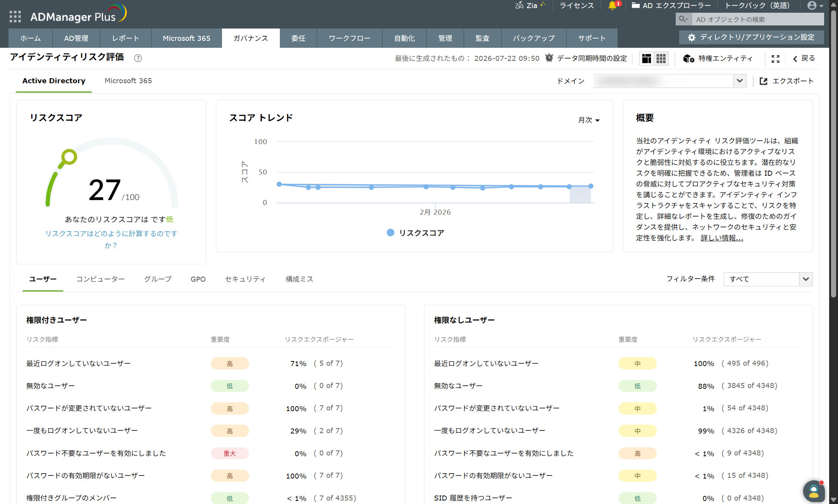
Task: Open the レポート tab
Action: coord(126,38)
